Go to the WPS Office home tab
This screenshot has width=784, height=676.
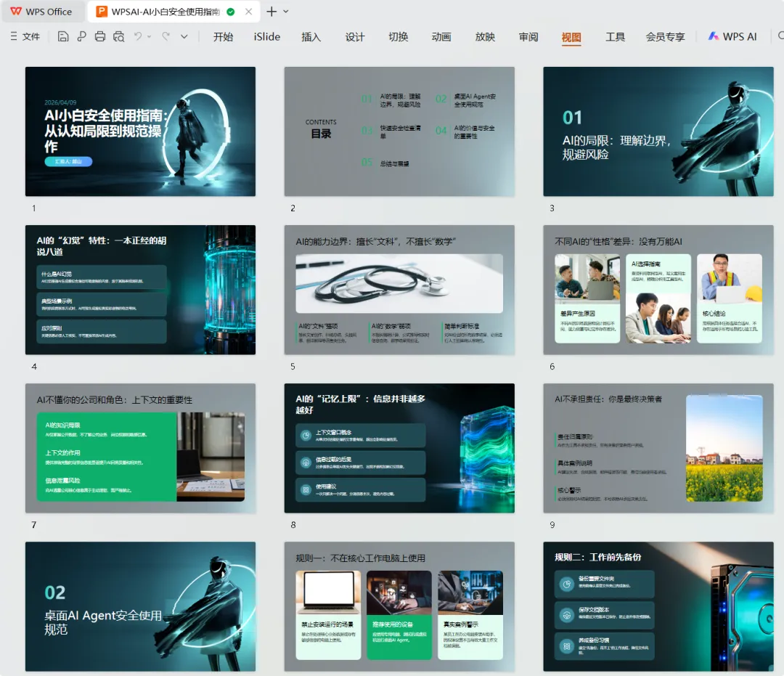41,12
